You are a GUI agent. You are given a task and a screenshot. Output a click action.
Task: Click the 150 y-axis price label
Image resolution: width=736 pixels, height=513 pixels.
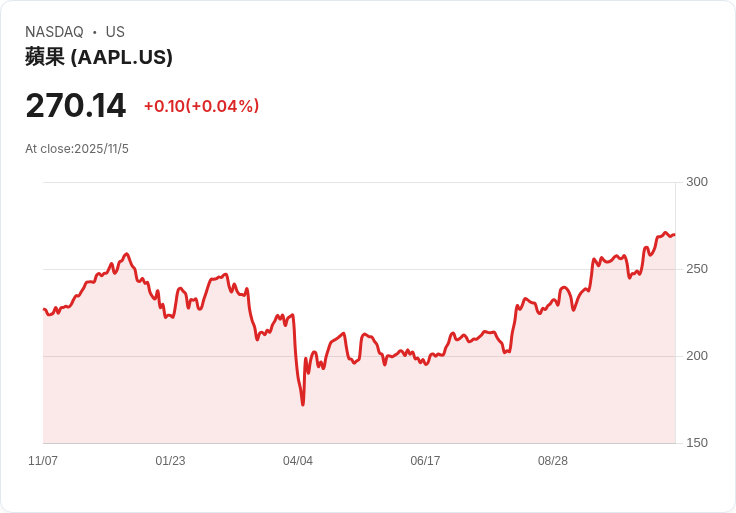coord(697,443)
